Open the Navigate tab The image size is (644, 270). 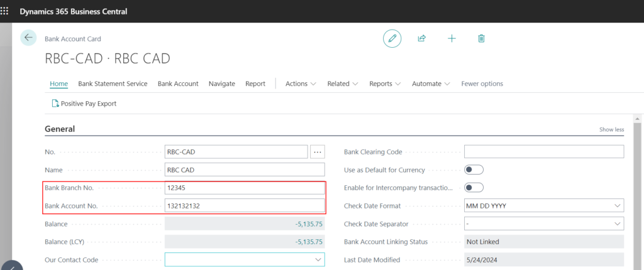[x=222, y=84]
